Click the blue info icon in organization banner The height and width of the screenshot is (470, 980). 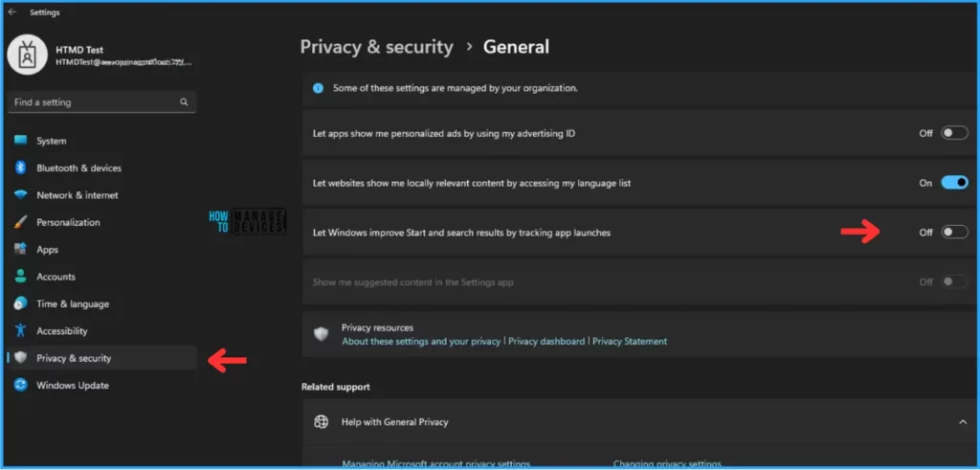(x=318, y=88)
